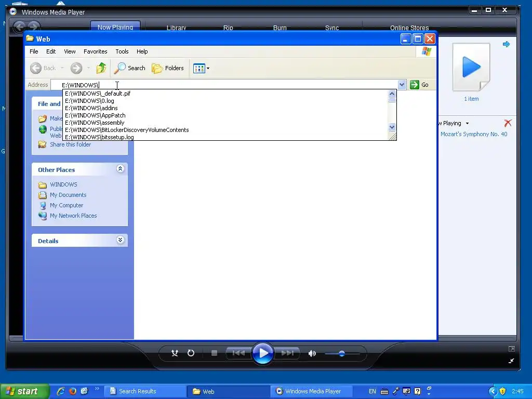The width and height of the screenshot is (532, 399).
Task: Switch to Sync tab in Media Player
Action: [332, 28]
